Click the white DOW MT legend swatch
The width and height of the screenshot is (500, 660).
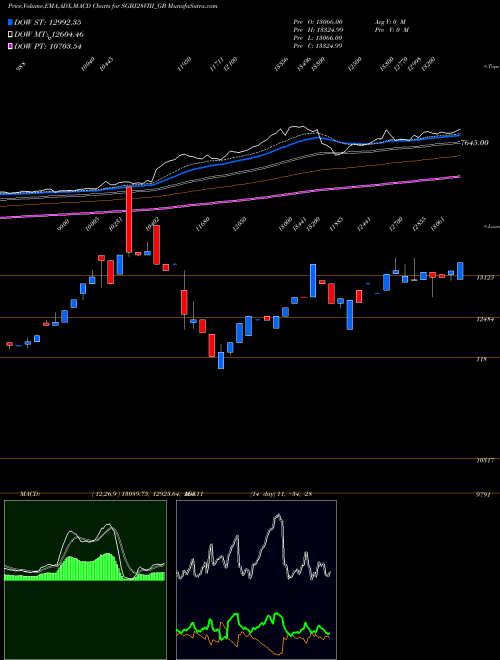pos(10,34)
